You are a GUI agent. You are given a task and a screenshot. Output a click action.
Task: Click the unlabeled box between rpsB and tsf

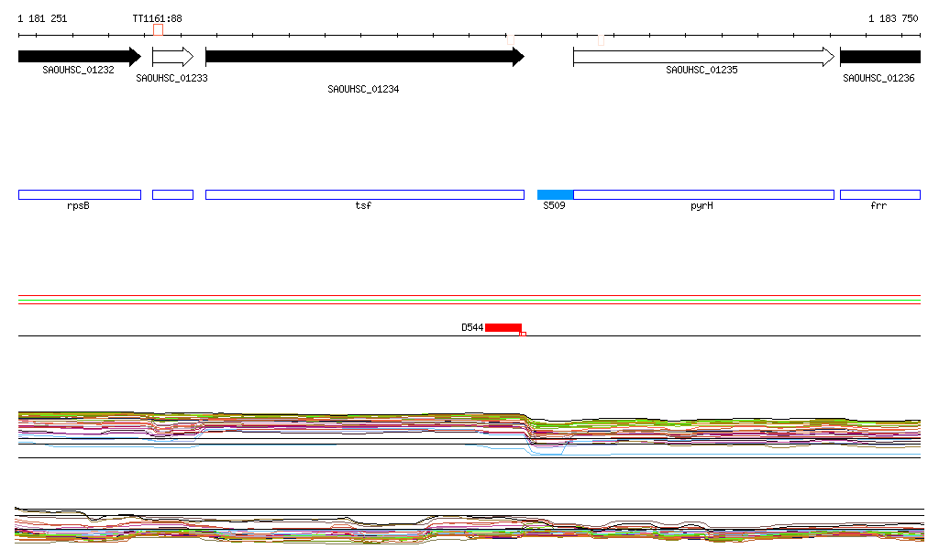(172, 194)
